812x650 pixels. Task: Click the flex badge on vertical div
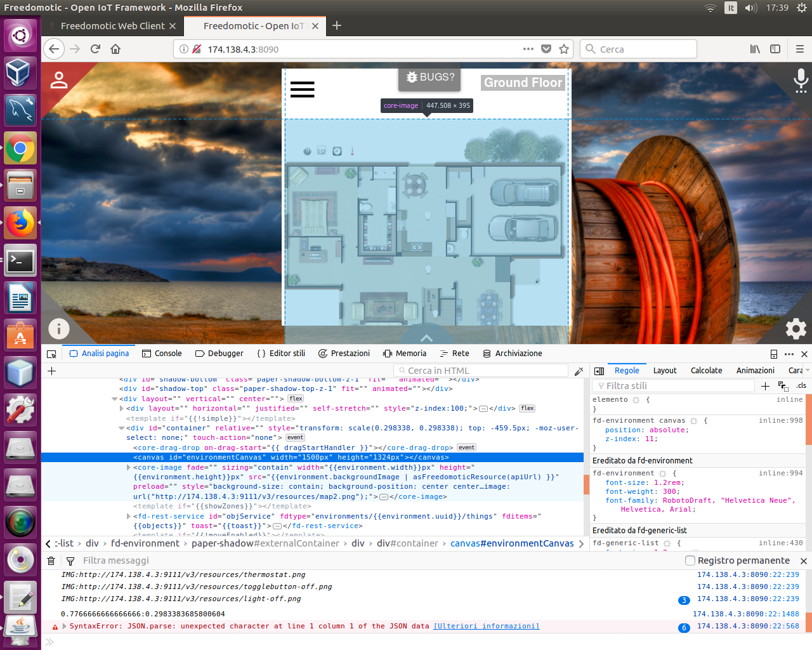[x=296, y=399]
